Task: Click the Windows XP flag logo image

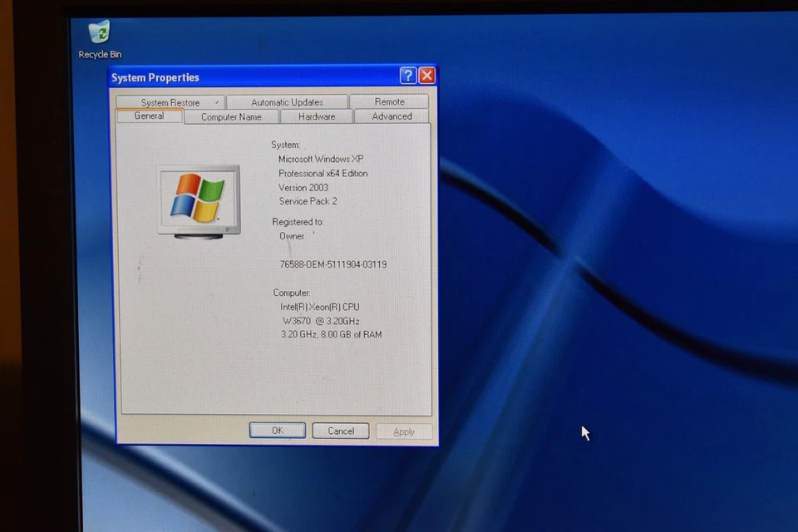Action: pyautogui.click(x=199, y=199)
